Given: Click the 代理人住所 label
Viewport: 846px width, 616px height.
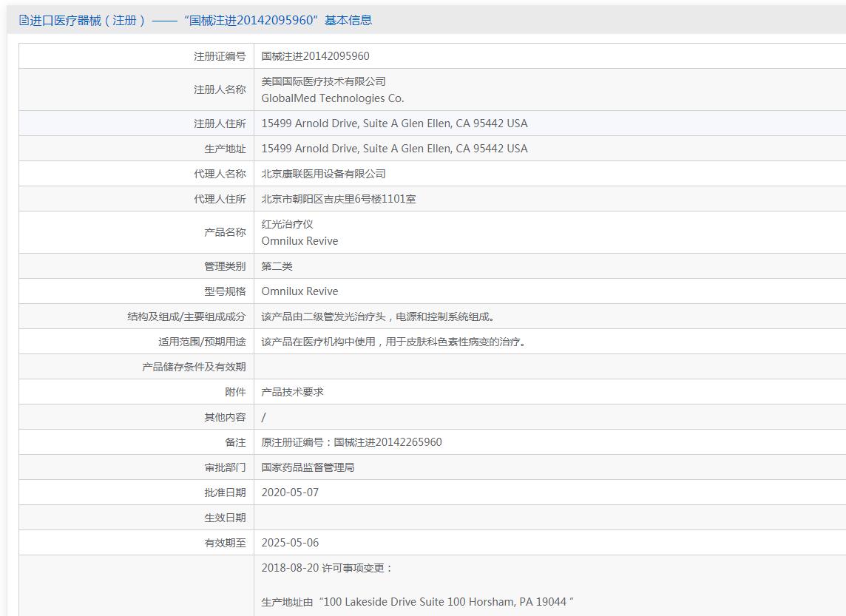Looking at the screenshot, I should 220,199.
